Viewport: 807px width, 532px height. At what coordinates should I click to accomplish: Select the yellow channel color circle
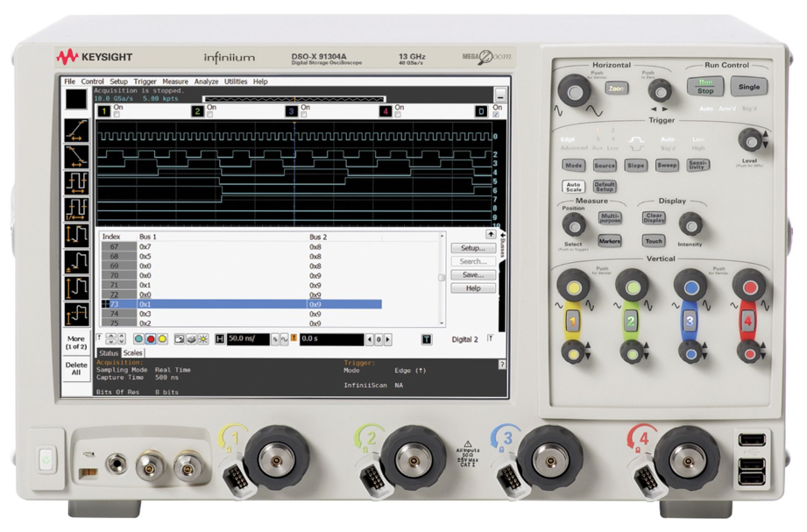[x=163, y=338]
